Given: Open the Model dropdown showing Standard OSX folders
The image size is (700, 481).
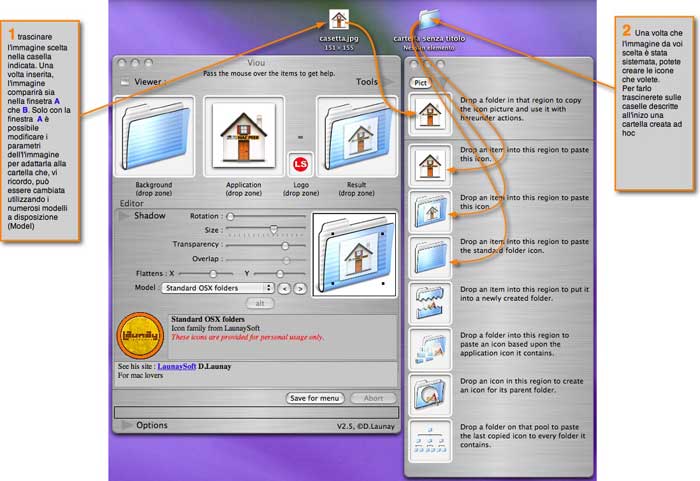Looking at the screenshot, I should point(217,288).
